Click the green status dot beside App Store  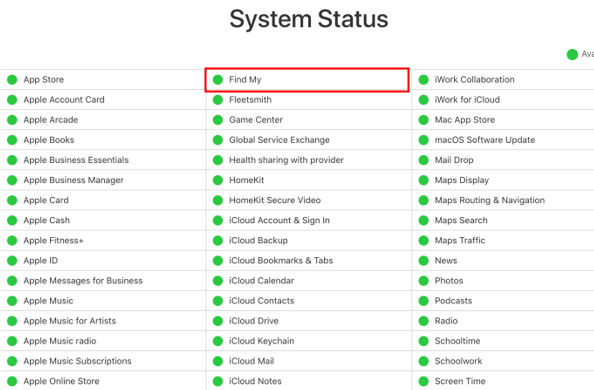[x=12, y=80]
